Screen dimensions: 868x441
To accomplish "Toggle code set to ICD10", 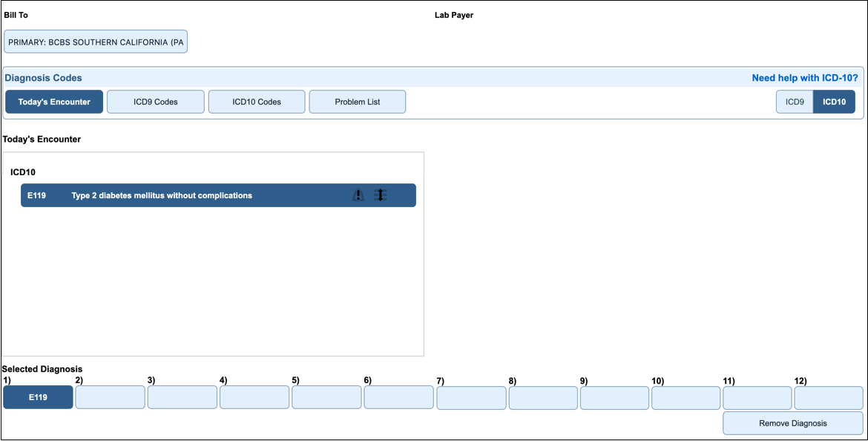I will coord(834,102).
